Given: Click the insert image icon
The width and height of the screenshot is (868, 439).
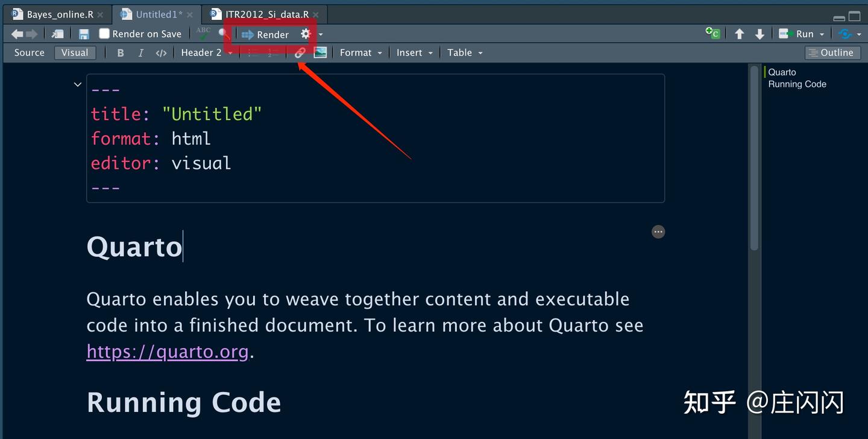Looking at the screenshot, I should click(x=320, y=53).
